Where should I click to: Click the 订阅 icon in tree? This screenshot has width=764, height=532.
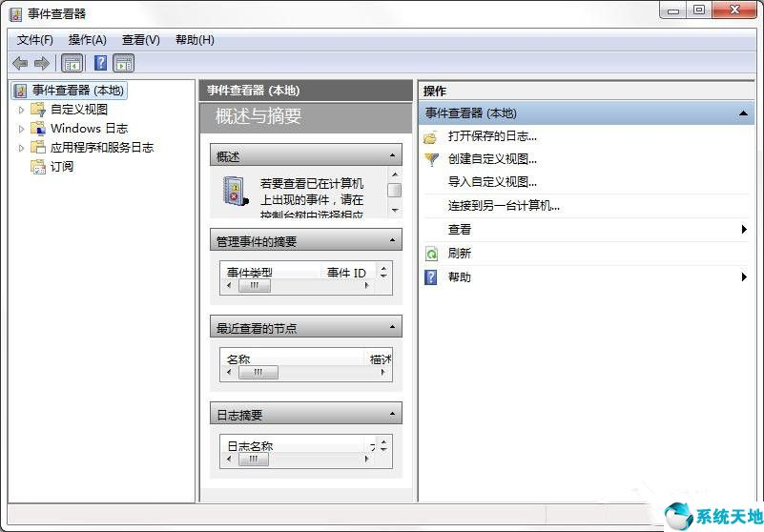pyautogui.click(x=38, y=167)
